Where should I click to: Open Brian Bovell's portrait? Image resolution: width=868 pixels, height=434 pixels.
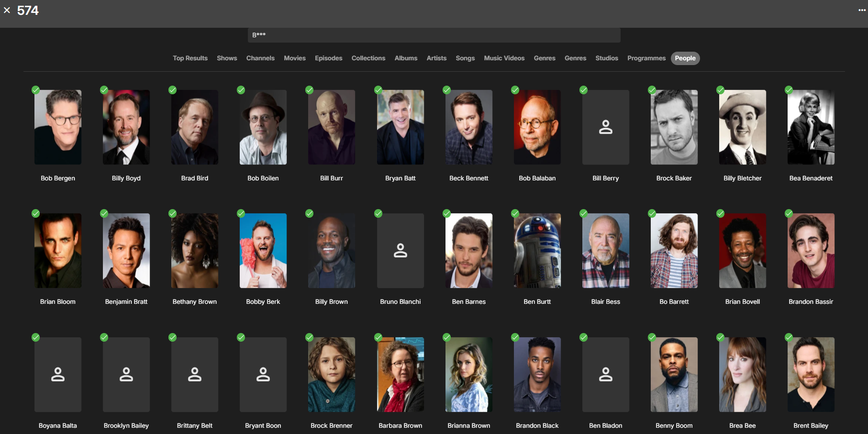pyautogui.click(x=743, y=251)
